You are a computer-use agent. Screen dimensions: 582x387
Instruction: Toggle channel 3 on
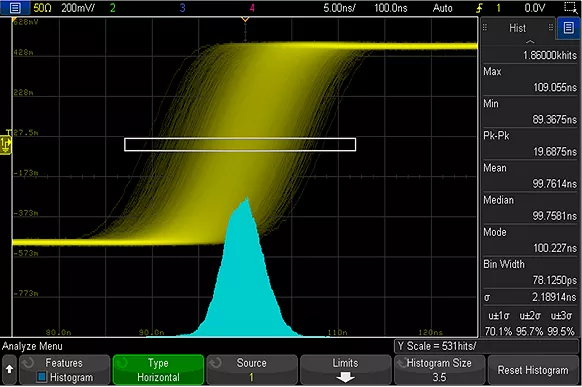[182, 8]
